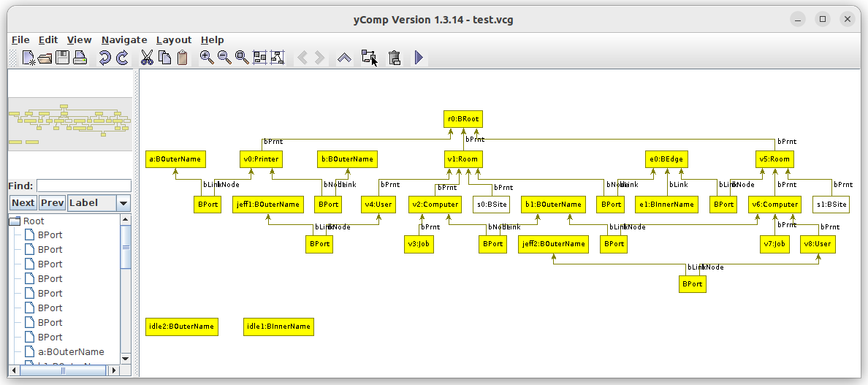The image size is (868, 385).
Task: Click the scissors Cut icon
Action: point(146,58)
